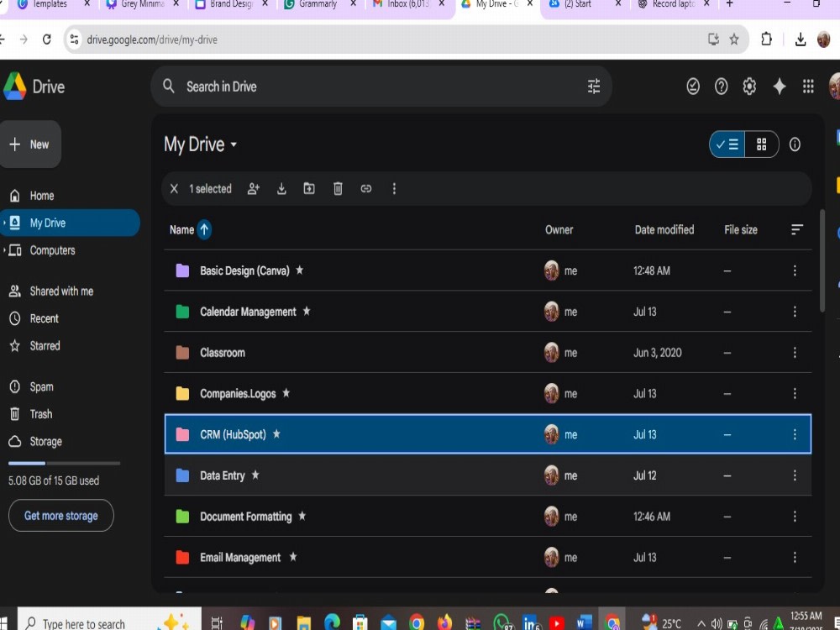840x630 pixels.
Task: Open browser downloads icon
Action: point(801,39)
